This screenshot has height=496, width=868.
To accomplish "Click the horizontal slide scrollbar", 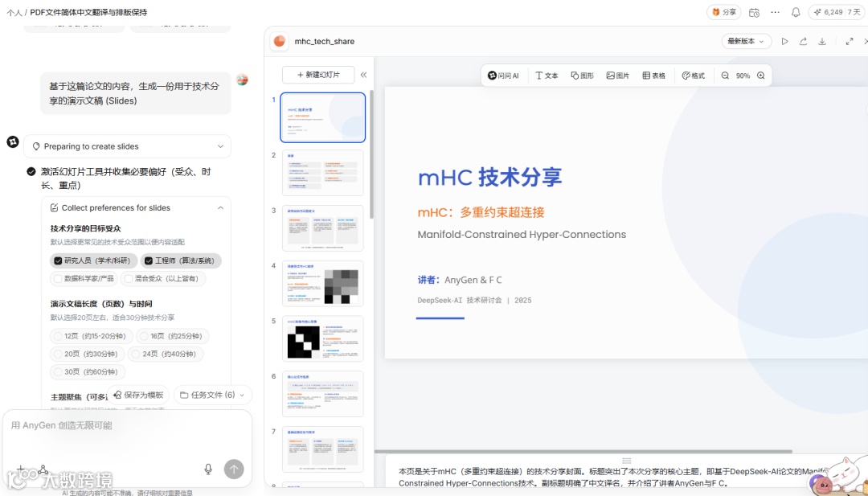I will [x=584, y=452].
